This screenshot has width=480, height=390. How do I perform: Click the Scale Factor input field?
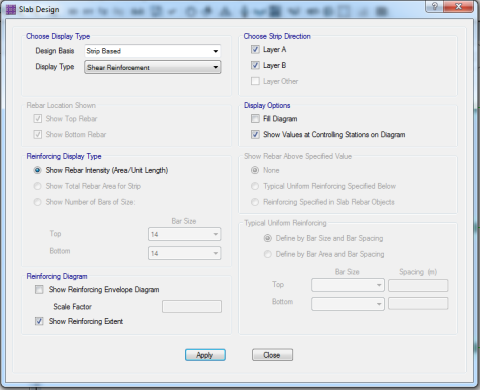point(192,306)
